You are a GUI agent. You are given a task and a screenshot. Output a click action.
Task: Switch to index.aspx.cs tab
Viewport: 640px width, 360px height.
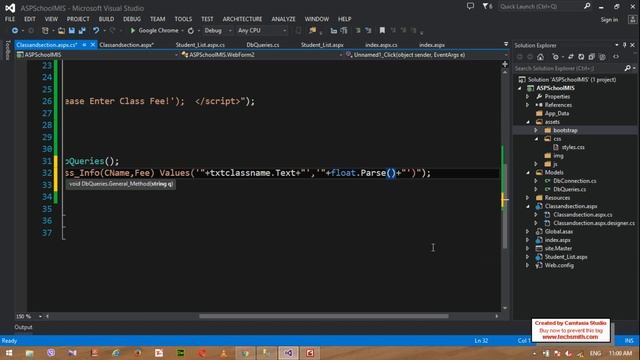tap(381, 45)
